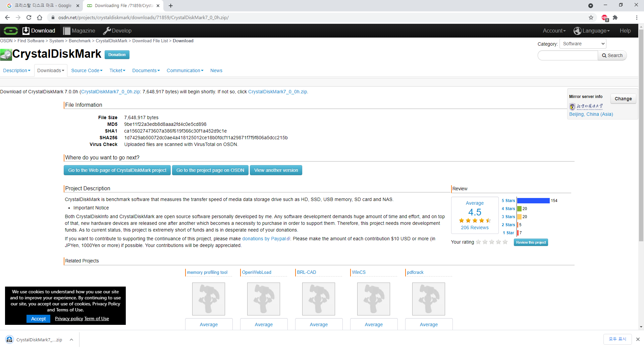Accept the cookies notice

38,319
